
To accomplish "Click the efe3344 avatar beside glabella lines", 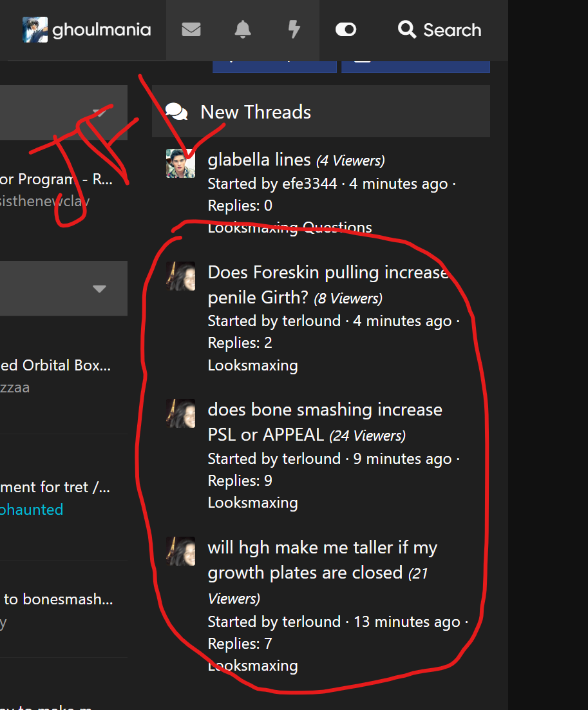I will pyautogui.click(x=180, y=163).
